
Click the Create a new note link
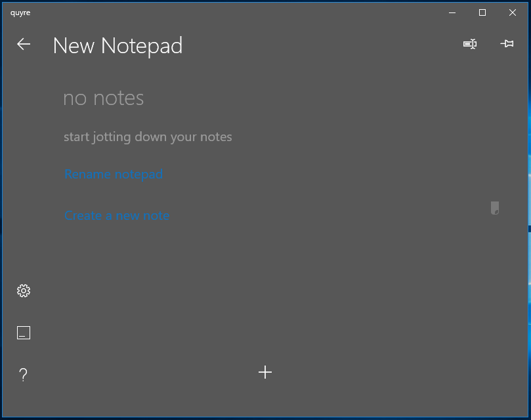coord(117,216)
